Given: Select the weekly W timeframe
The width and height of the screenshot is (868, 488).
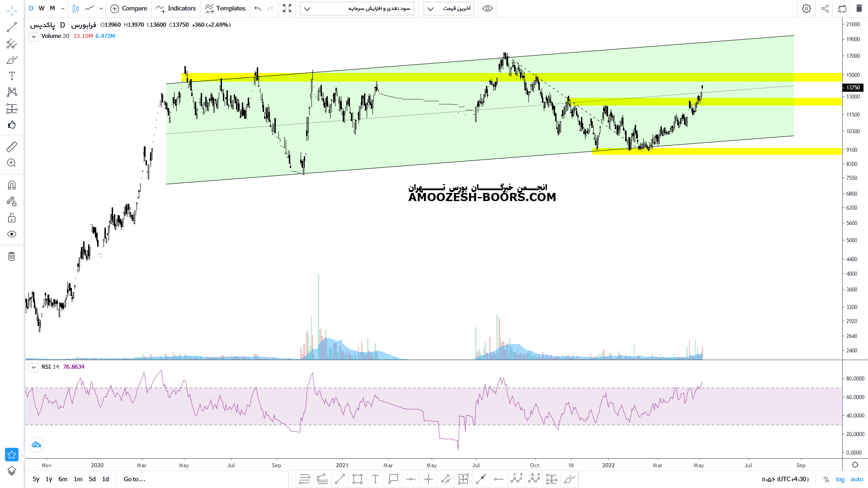Looking at the screenshot, I should (x=42, y=9).
